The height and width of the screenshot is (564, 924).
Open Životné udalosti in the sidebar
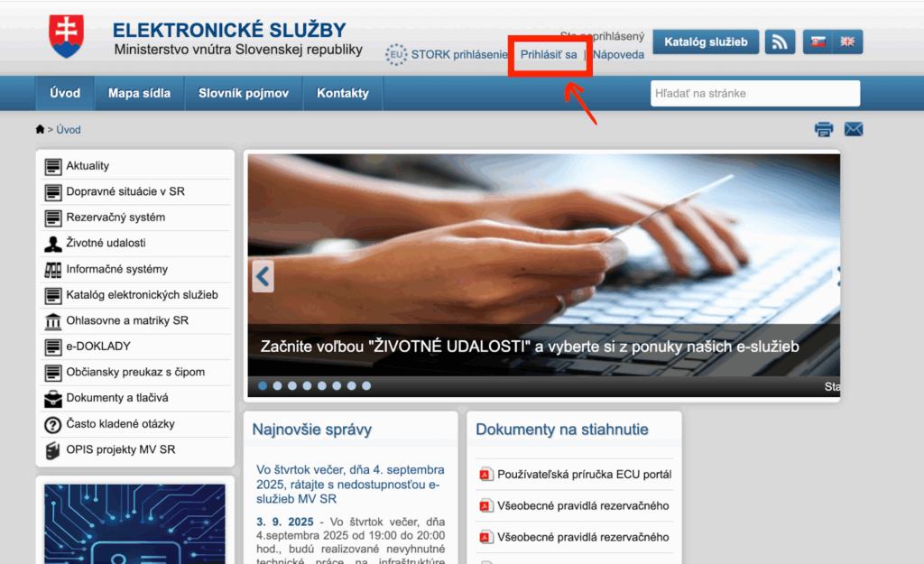click(106, 243)
